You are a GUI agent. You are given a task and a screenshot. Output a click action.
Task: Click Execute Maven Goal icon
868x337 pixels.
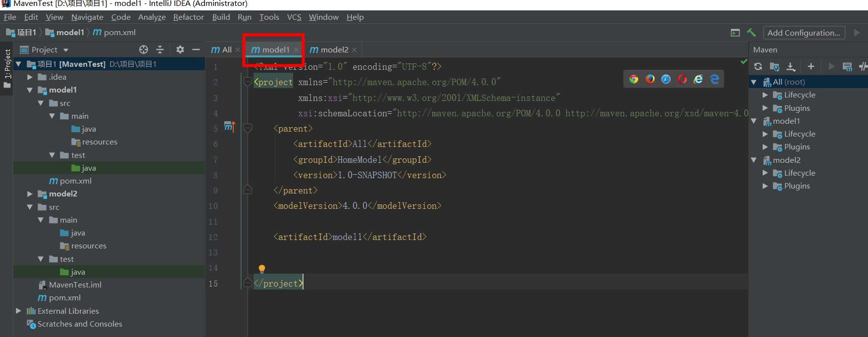pyautogui.click(x=847, y=66)
